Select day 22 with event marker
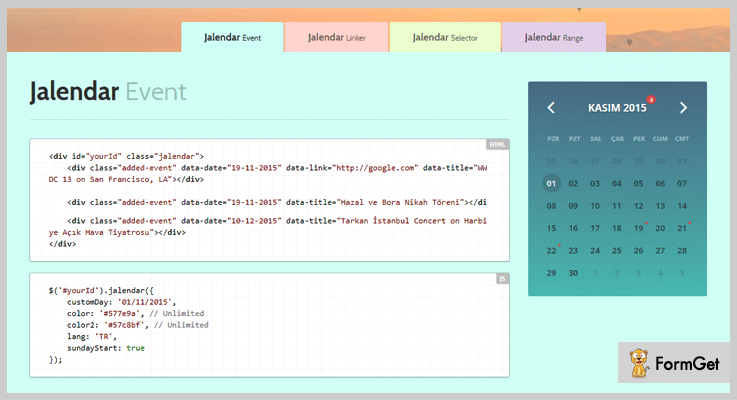The image size is (737, 400). point(551,251)
